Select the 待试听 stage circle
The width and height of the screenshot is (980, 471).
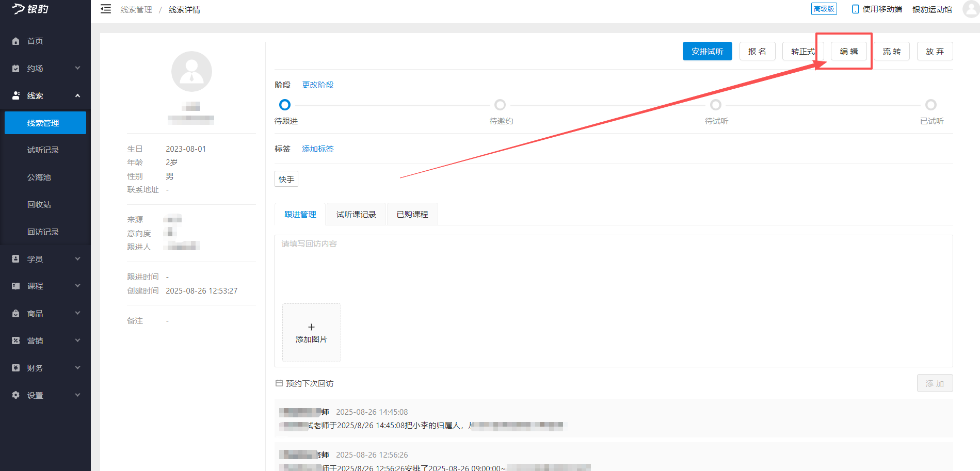tap(716, 105)
